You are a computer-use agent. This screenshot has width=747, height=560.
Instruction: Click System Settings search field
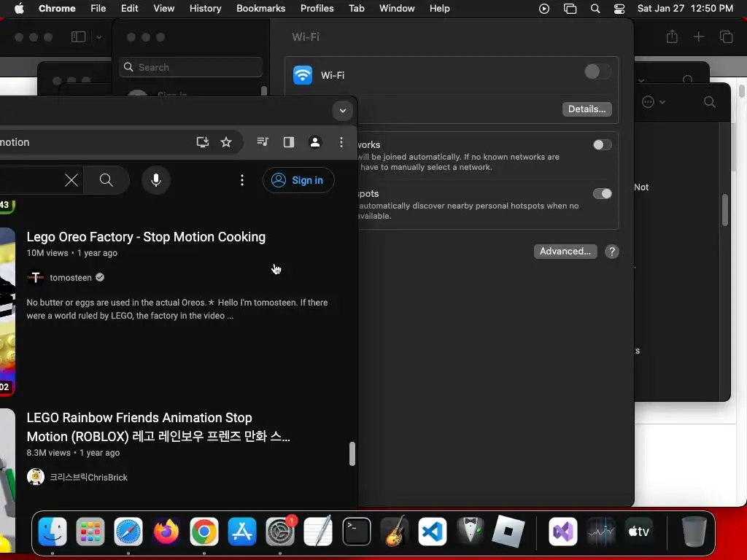point(190,67)
